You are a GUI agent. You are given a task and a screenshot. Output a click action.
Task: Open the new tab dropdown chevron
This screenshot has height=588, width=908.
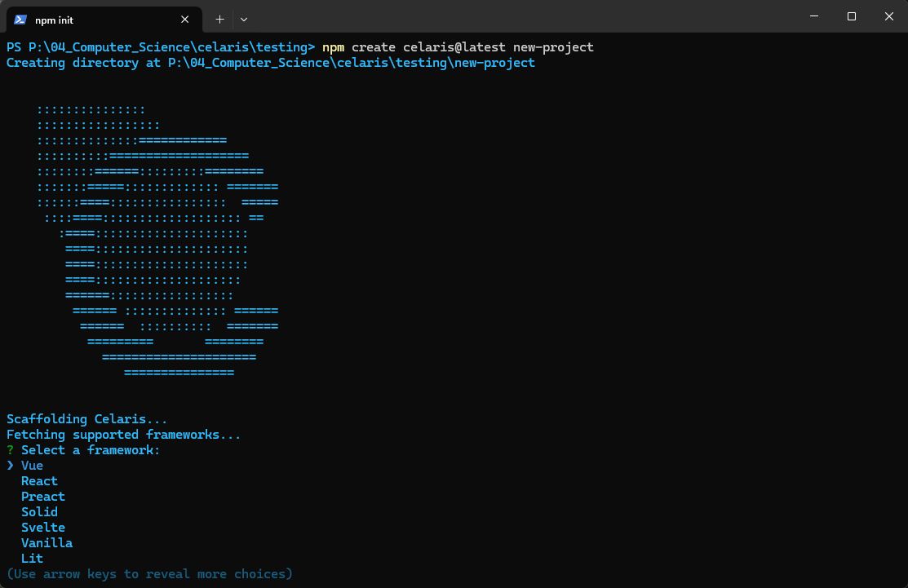coord(242,19)
